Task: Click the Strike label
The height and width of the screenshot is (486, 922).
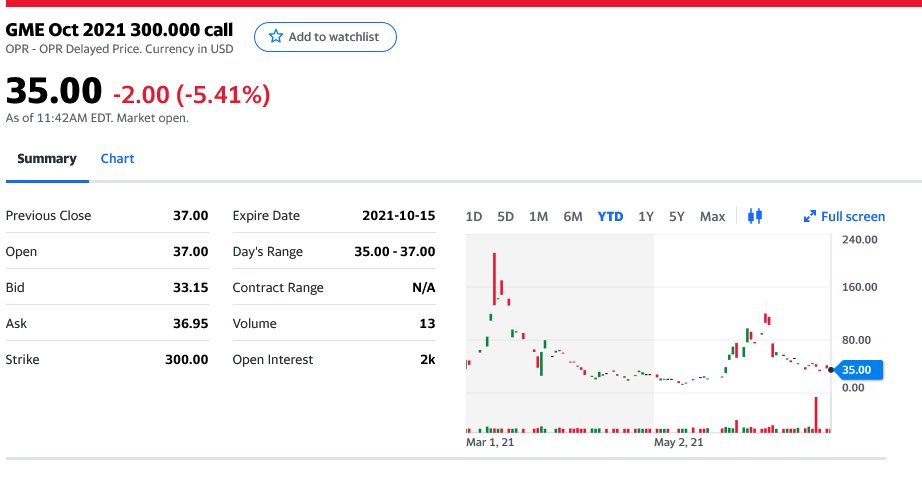Action: click(x=22, y=359)
